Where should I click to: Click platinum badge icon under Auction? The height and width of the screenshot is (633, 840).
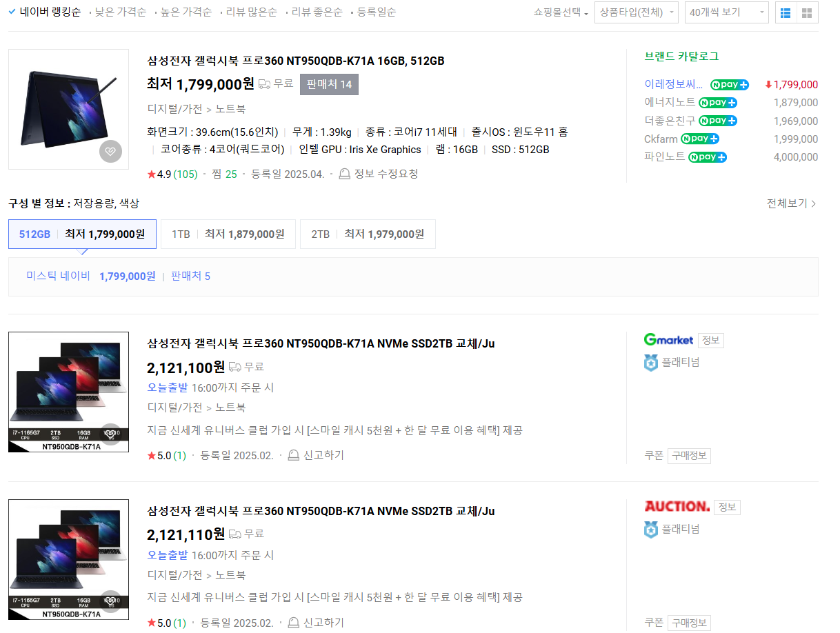coord(651,530)
